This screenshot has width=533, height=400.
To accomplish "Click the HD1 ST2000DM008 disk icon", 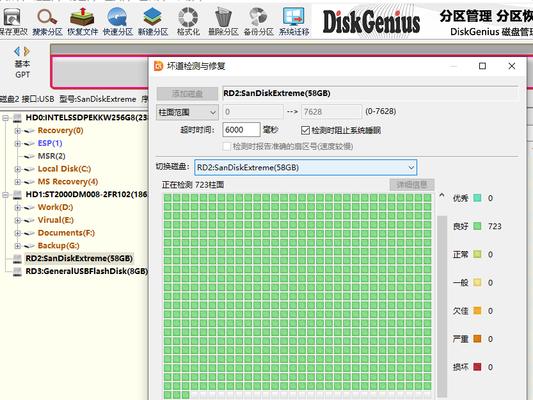I will tap(17, 195).
